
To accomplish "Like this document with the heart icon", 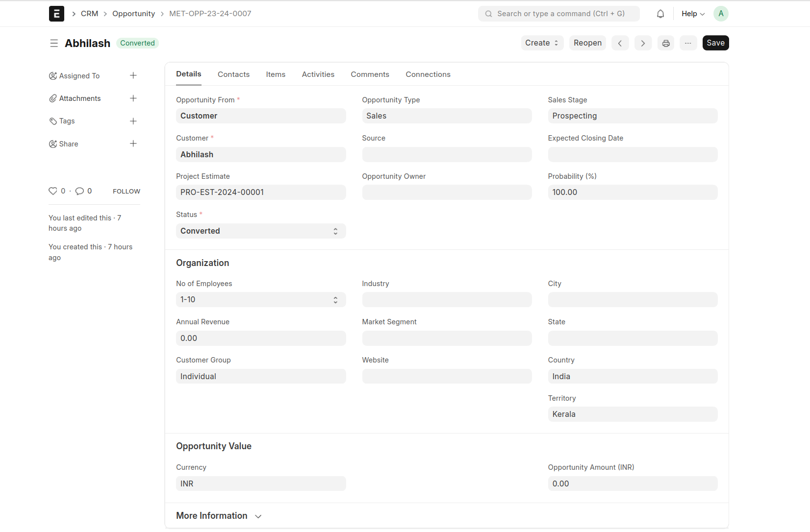I will coord(53,191).
